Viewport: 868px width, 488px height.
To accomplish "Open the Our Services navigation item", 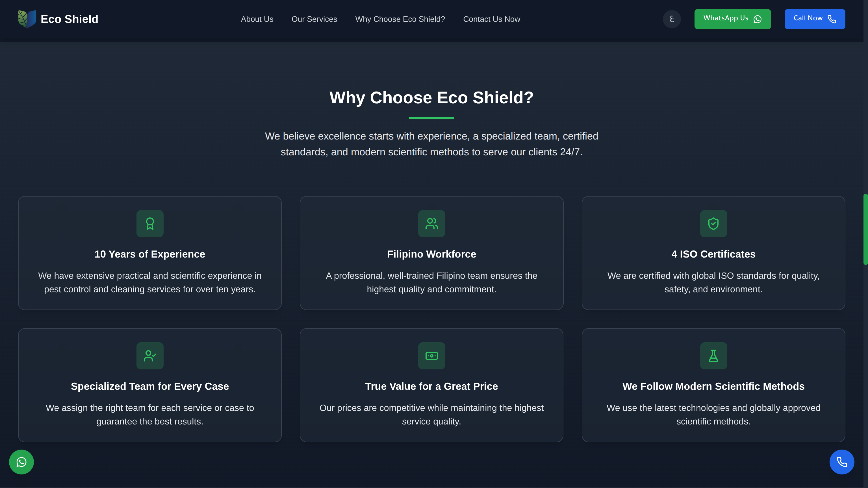I will pyautogui.click(x=314, y=19).
